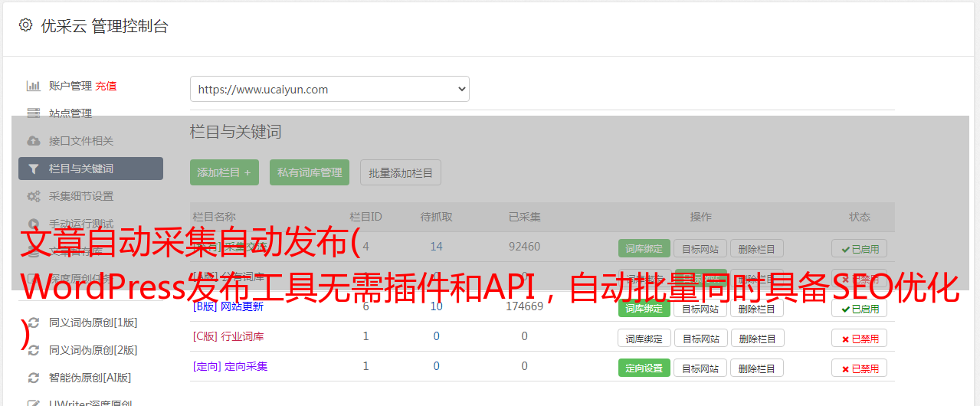The width and height of the screenshot is (980, 406).
Task: Click the green 添加栏目 + button
Action: coord(225,172)
